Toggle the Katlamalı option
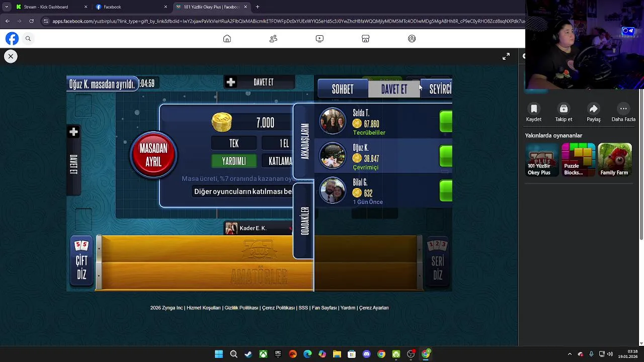The width and height of the screenshot is (644, 362). point(278,161)
